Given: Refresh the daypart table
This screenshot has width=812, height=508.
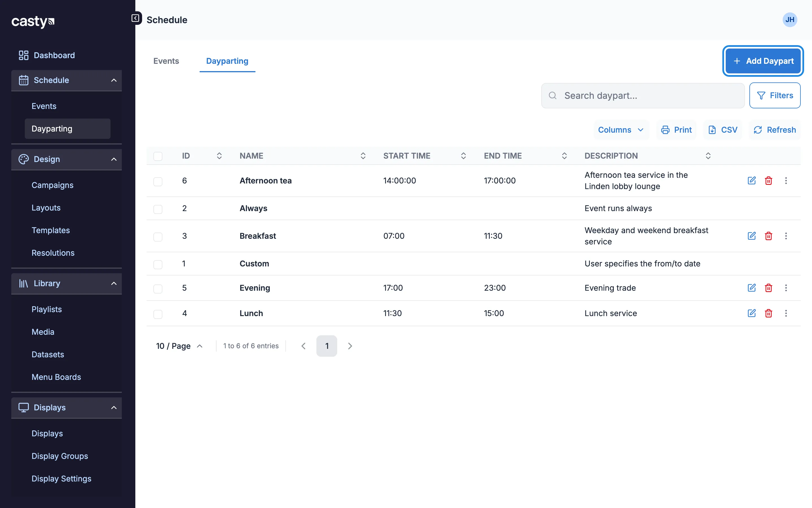Looking at the screenshot, I should (x=775, y=130).
